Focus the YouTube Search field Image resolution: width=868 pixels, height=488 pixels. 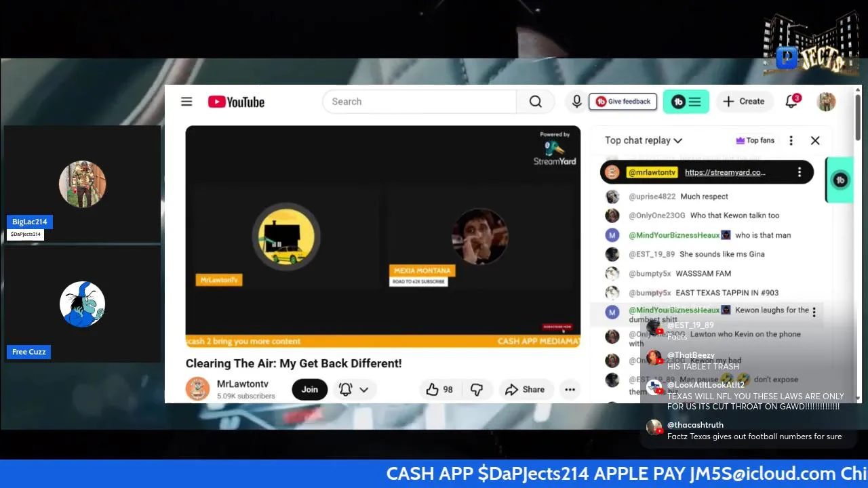point(420,102)
